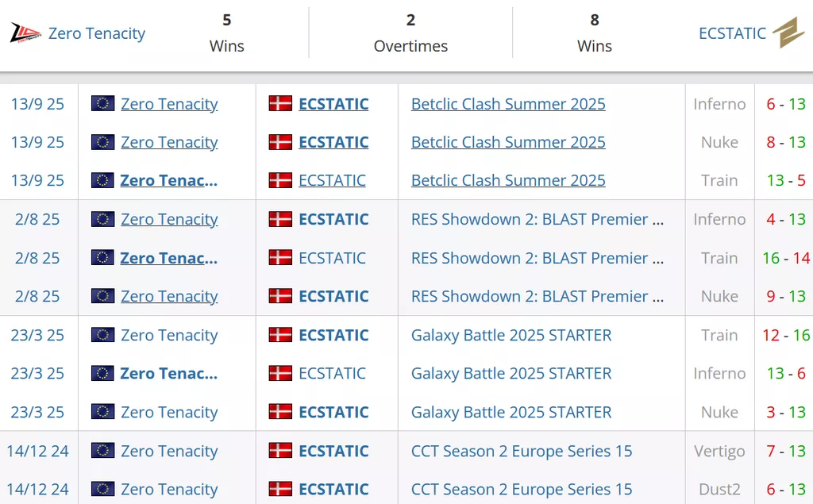Click the ECSTATIC gold logo in header
Viewport: 813px width, 504px height.
pos(788,33)
